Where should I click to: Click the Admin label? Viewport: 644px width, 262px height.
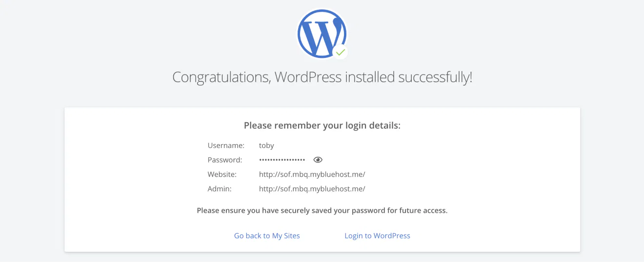[220, 189]
